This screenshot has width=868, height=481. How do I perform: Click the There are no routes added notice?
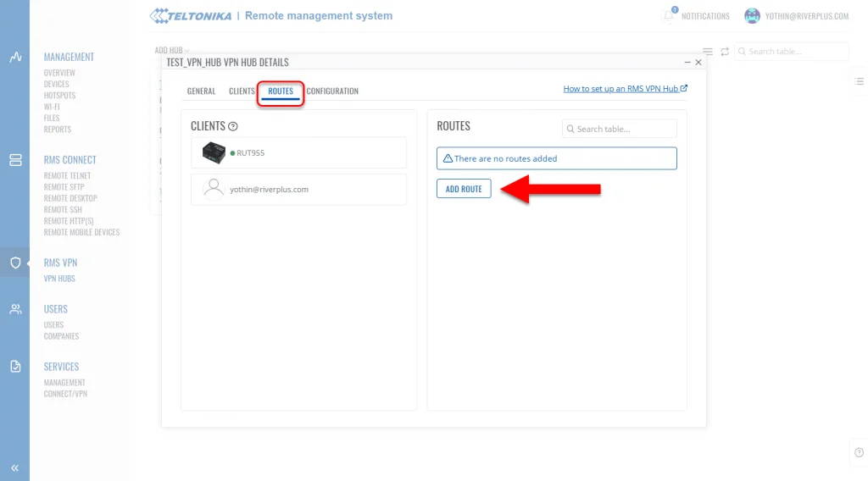[x=556, y=158]
